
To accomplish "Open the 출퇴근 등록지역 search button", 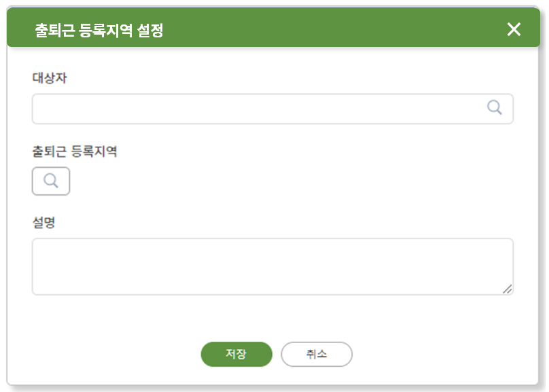I will 51,181.
